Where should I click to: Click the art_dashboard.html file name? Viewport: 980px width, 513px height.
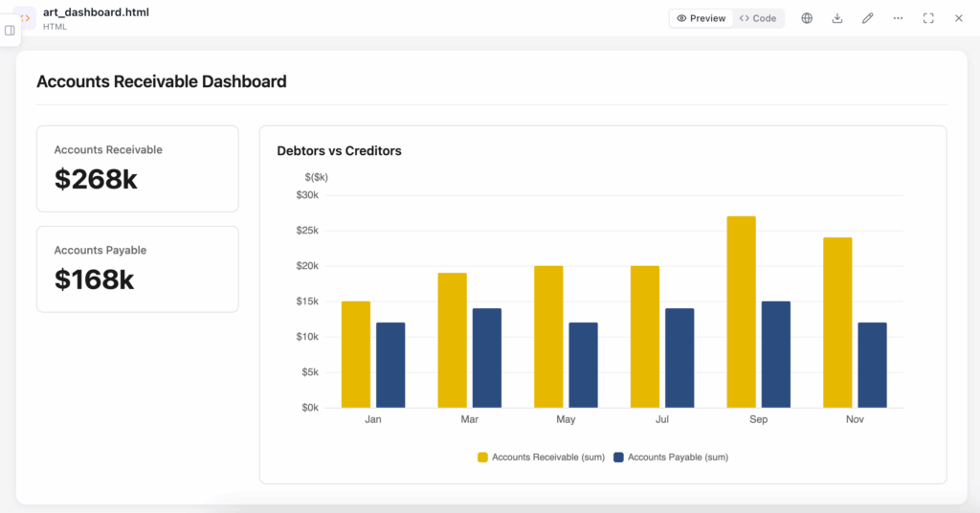coord(97,12)
